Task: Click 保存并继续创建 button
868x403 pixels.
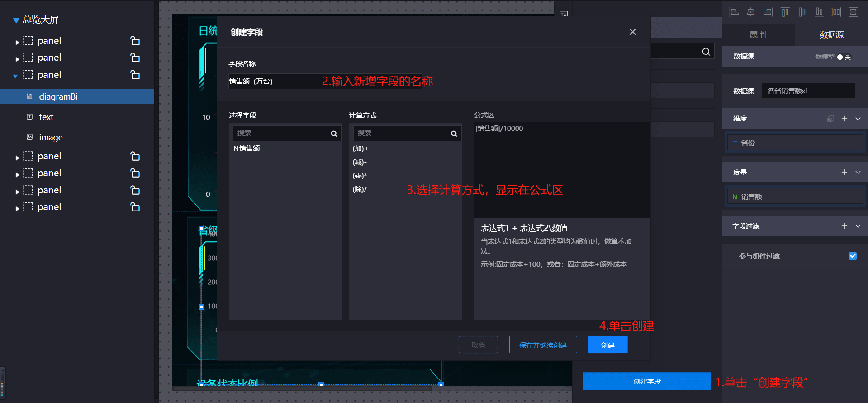Action: (543, 345)
